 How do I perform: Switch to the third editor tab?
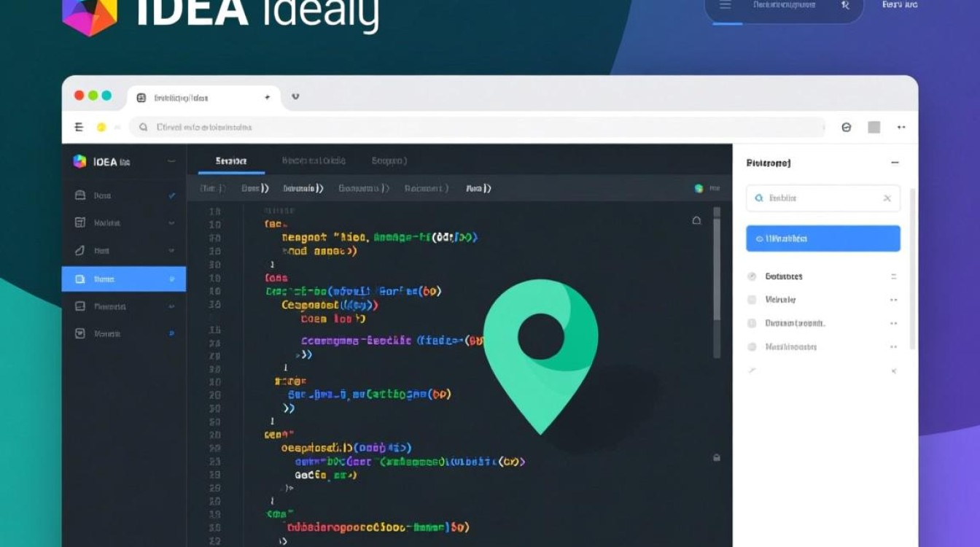point(389,160)
